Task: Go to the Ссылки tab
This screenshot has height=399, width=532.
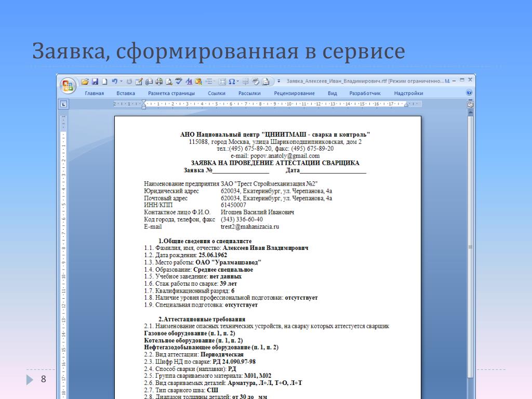Action: [x=217, y=94]
